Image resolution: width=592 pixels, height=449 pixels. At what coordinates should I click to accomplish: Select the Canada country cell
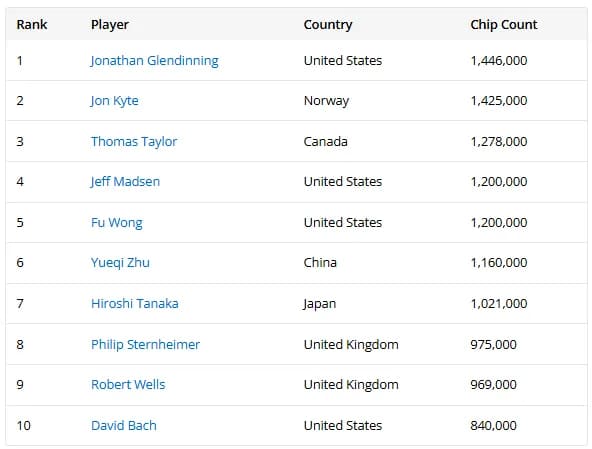[x=325, y=142]
